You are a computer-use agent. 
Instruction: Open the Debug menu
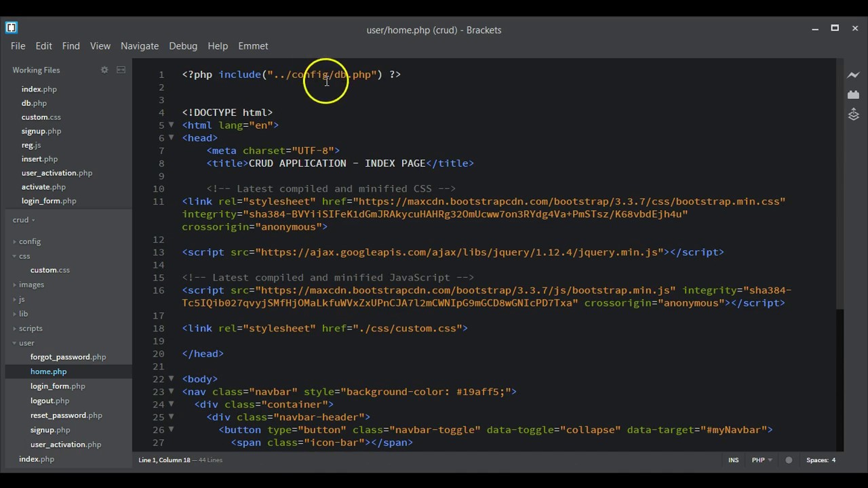pos(183,46)
